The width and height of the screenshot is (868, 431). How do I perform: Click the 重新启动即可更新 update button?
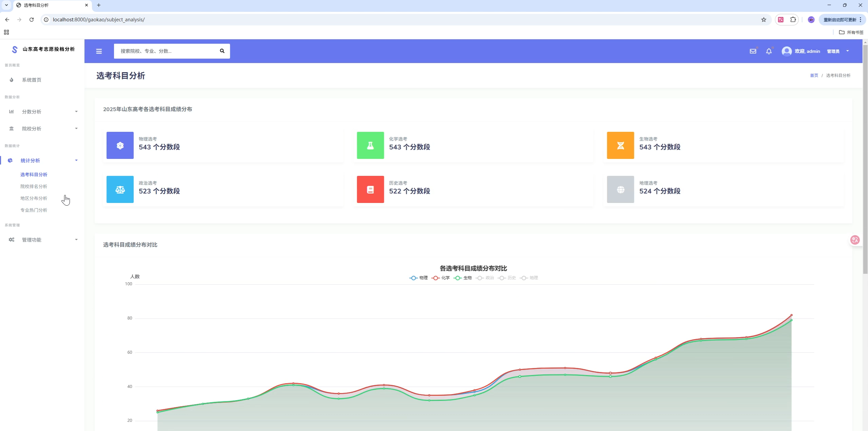coord(840,20)
